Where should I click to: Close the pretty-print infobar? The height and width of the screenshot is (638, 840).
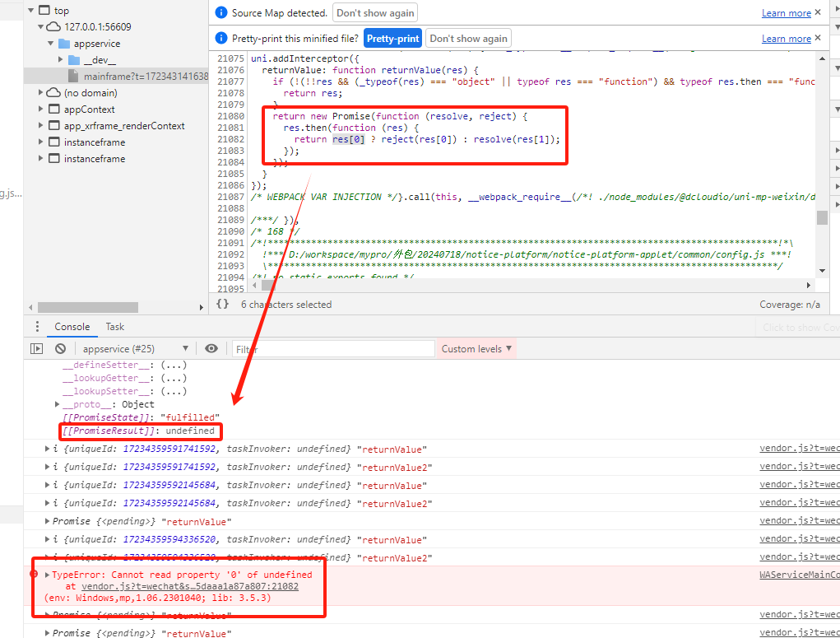coord(818,38)
